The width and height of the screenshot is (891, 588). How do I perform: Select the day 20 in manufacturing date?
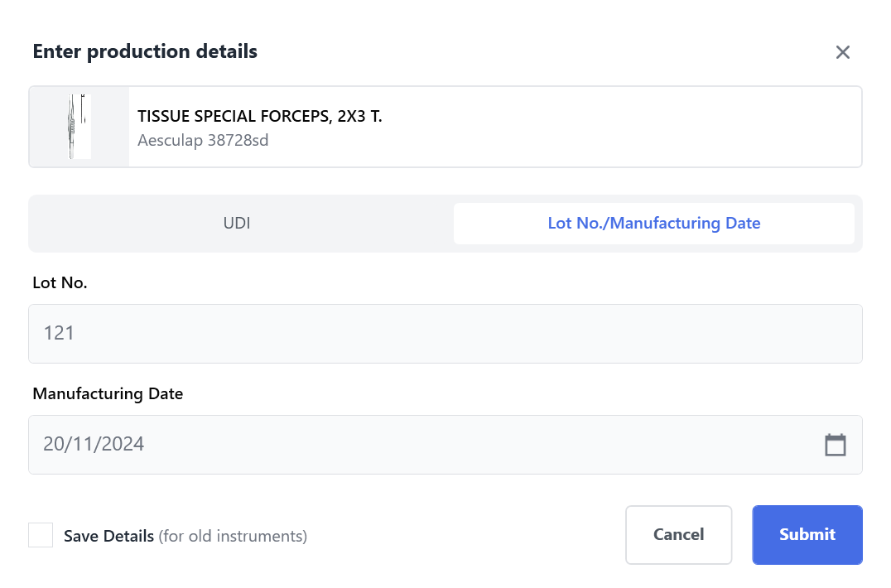coord(54,444)
